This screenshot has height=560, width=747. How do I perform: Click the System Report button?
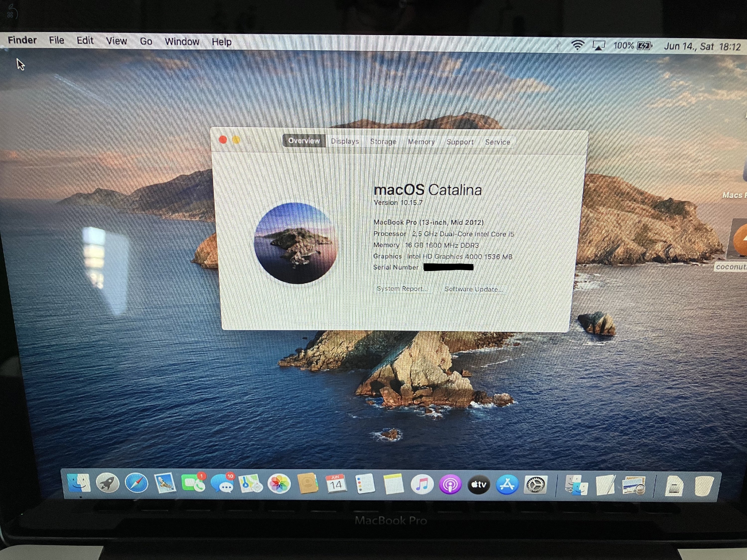click(402, 289)
